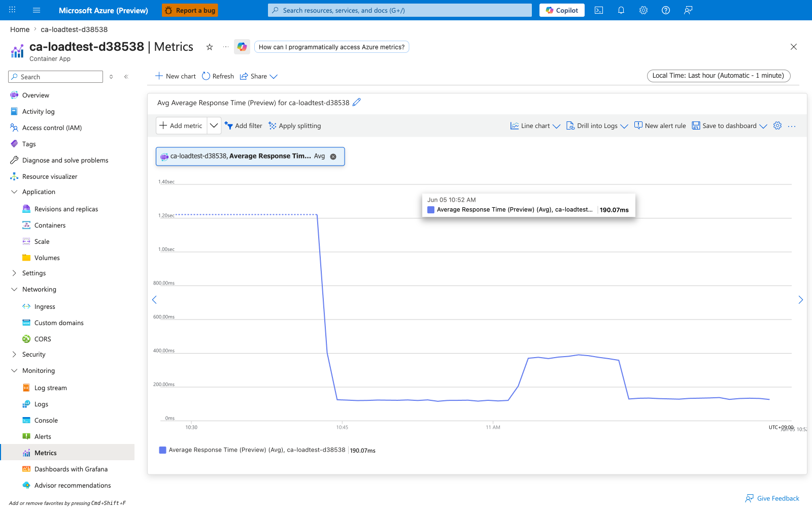Focus the top search resources field
This screenshot has width=812, height=508.
[400, 10]
